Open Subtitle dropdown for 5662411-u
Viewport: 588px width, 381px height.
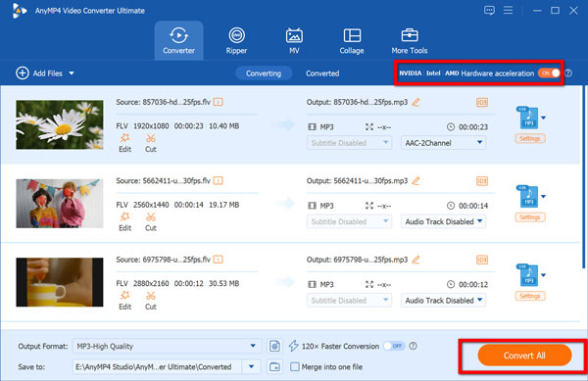pos(349,221)
